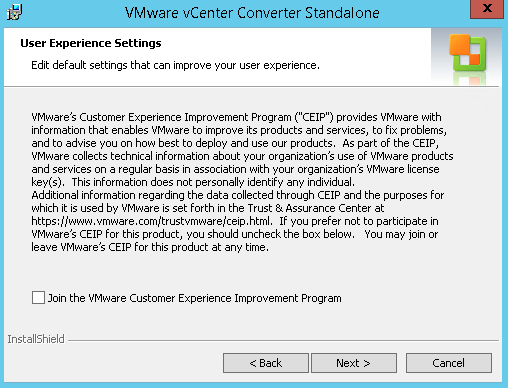Go to the previous step with Back
Screen dimensions: 508x388
(x=266, y=363)
